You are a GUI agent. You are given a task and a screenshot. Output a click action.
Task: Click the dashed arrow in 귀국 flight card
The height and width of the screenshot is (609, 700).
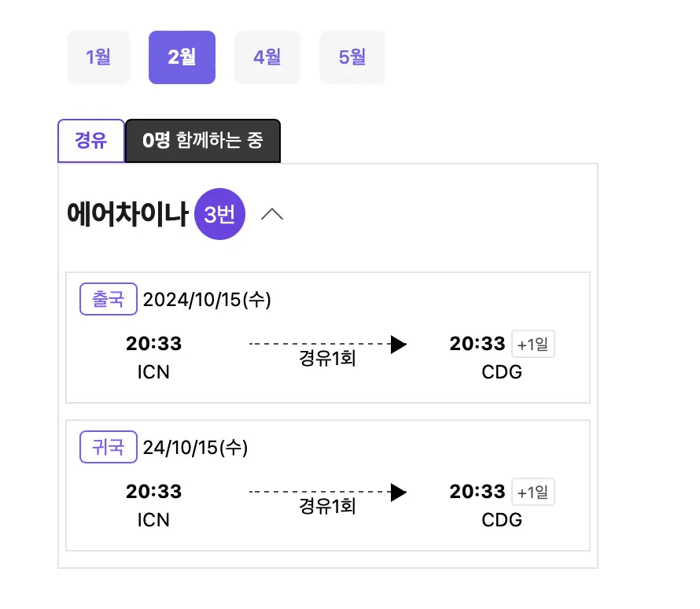tap(327, 493)
